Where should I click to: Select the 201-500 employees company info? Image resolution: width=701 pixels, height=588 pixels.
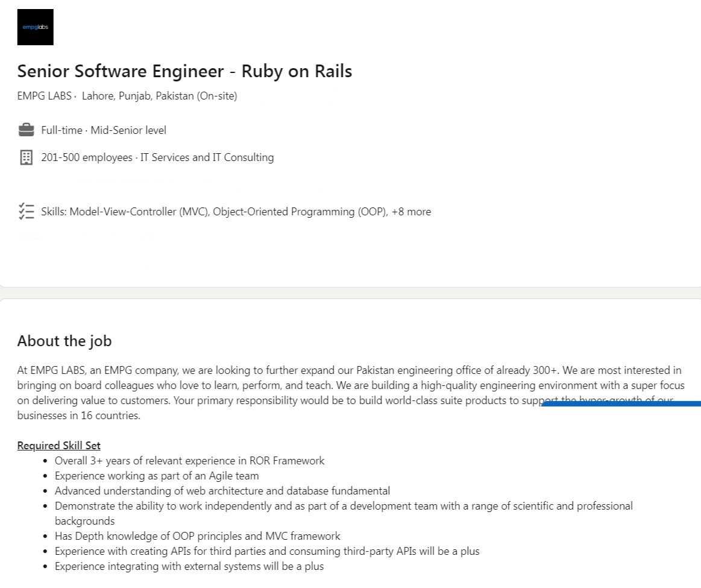click(86, 158)
